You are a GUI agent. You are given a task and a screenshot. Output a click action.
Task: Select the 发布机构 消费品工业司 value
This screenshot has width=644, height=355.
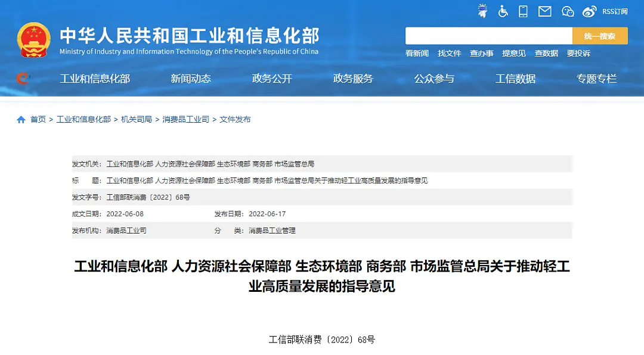pyautogui.click(x=126, y=231)
